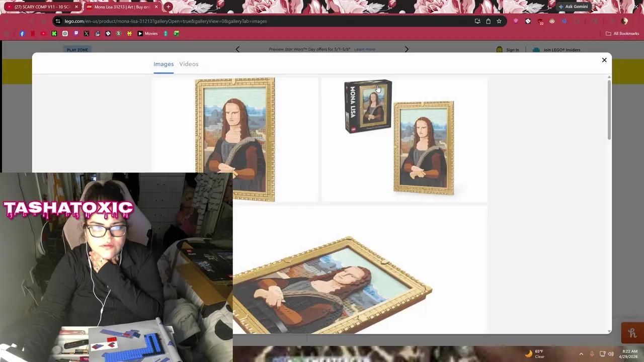This screenshot has width=644, height=362.
Task: Open the Twitch bookmark
Action: (x=76, y=34)
